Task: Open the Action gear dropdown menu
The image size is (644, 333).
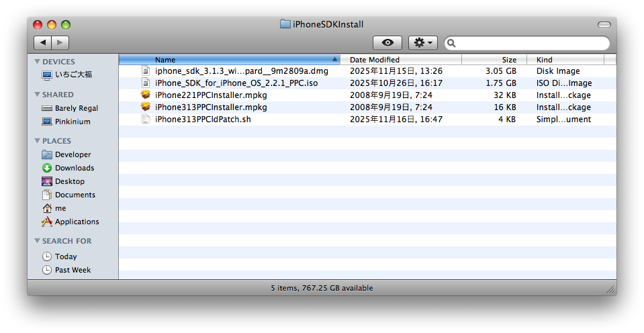Action: coord(423,43)
